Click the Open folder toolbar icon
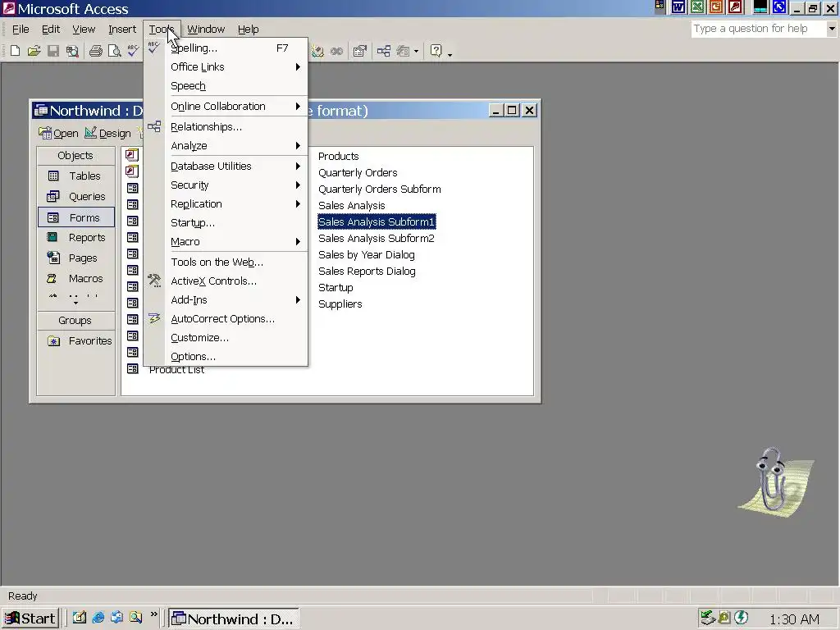The width and height of the screenshot is (840, 630). [34, 51]
